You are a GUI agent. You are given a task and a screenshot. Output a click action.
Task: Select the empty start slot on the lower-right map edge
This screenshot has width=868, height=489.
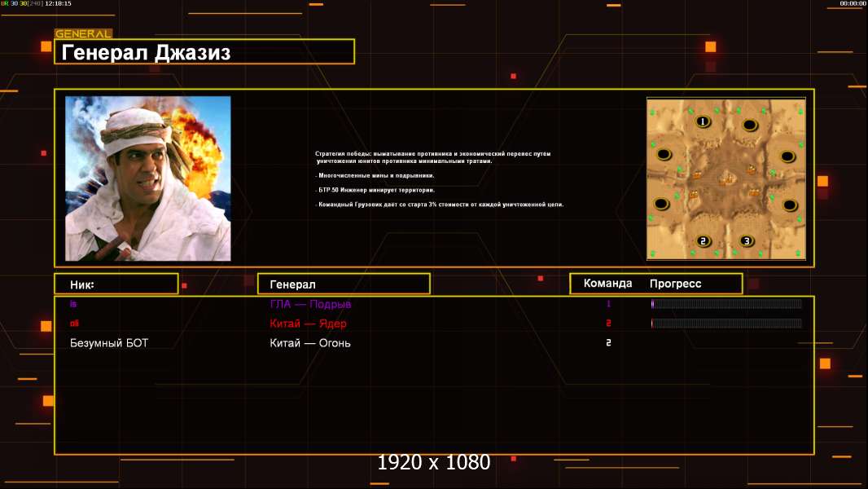(790, 205)
